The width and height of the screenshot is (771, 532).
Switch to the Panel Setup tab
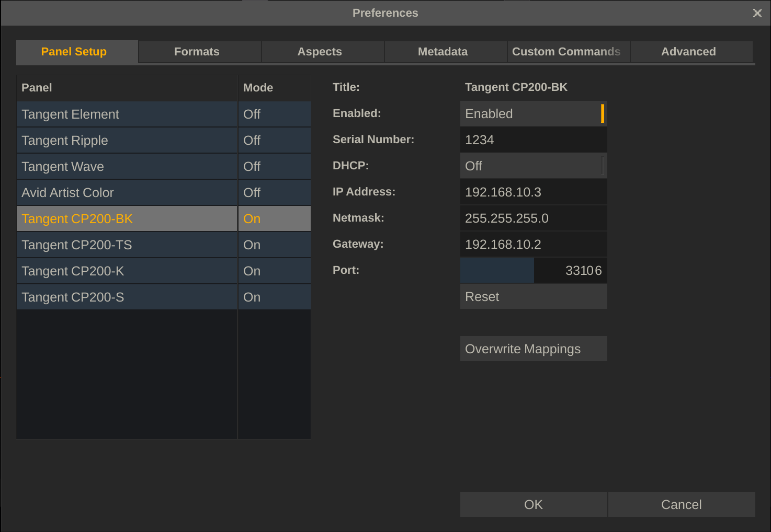coord(77,52)
